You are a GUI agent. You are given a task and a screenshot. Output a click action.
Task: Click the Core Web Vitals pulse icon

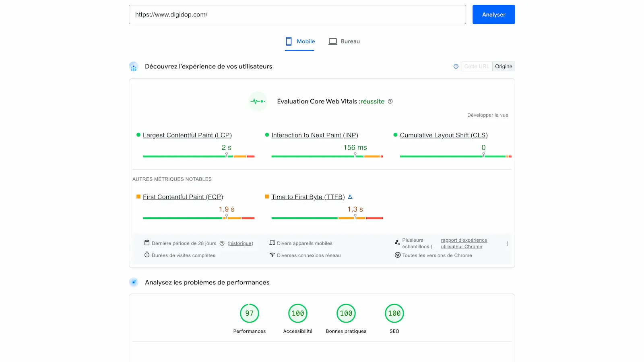pyautogui.click(x=258, y=101)
